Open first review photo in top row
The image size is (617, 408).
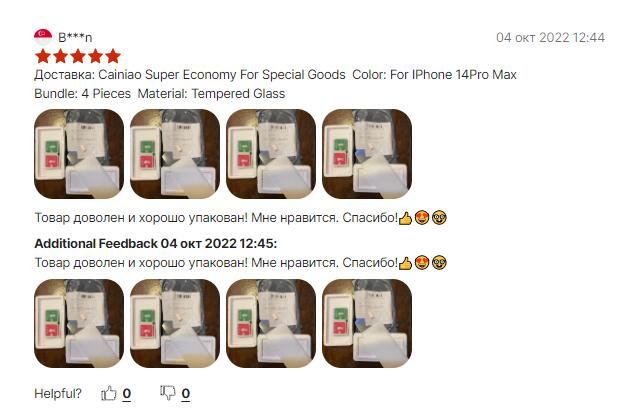click(x=79, y=154)
